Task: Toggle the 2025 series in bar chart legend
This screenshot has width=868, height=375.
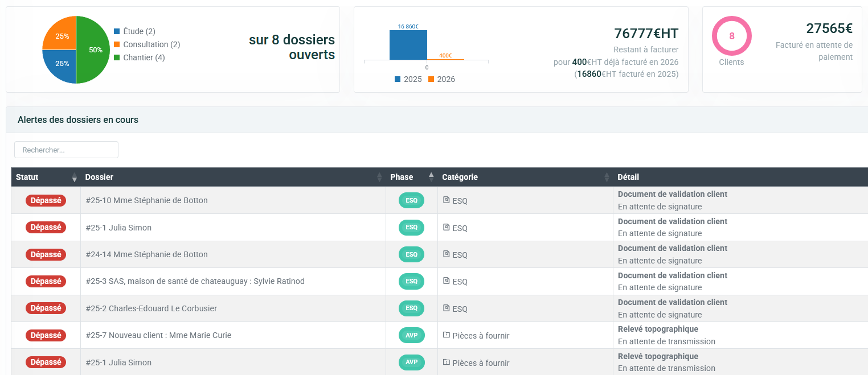Action: (x=408, y=79)
